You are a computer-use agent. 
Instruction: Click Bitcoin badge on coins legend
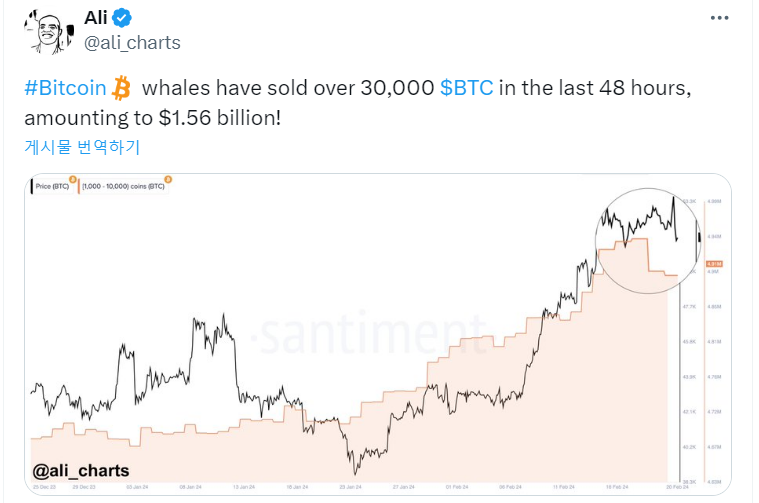(x=168, y=179)
